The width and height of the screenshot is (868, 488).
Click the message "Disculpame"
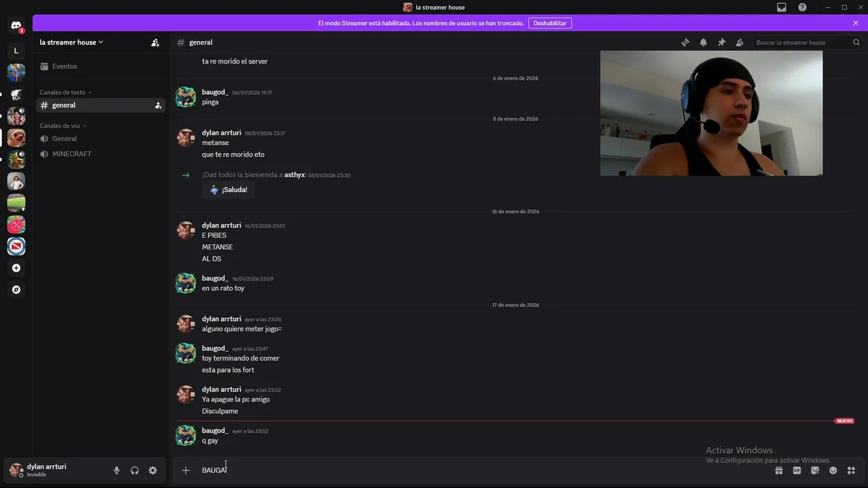(220, 411)
